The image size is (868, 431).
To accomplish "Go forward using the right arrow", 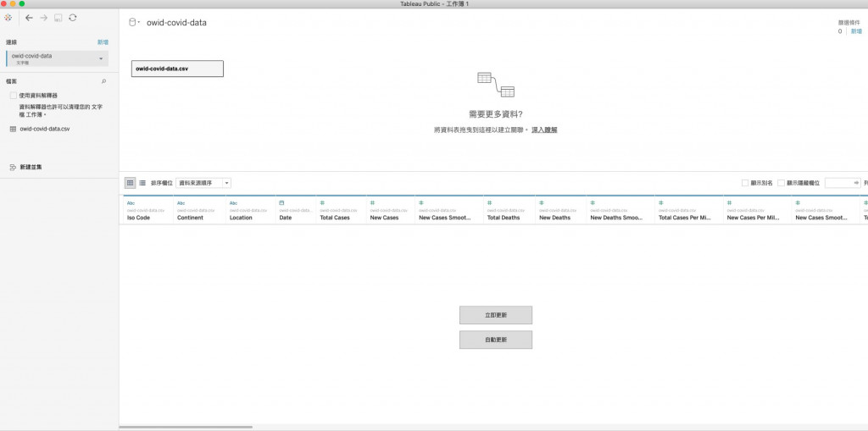I will tap(44, 18).
